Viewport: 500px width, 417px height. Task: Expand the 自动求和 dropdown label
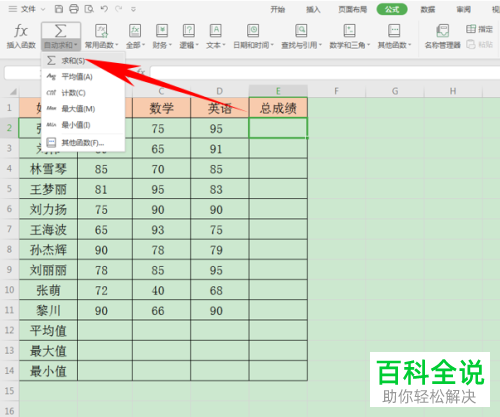[x=61, y=45]
